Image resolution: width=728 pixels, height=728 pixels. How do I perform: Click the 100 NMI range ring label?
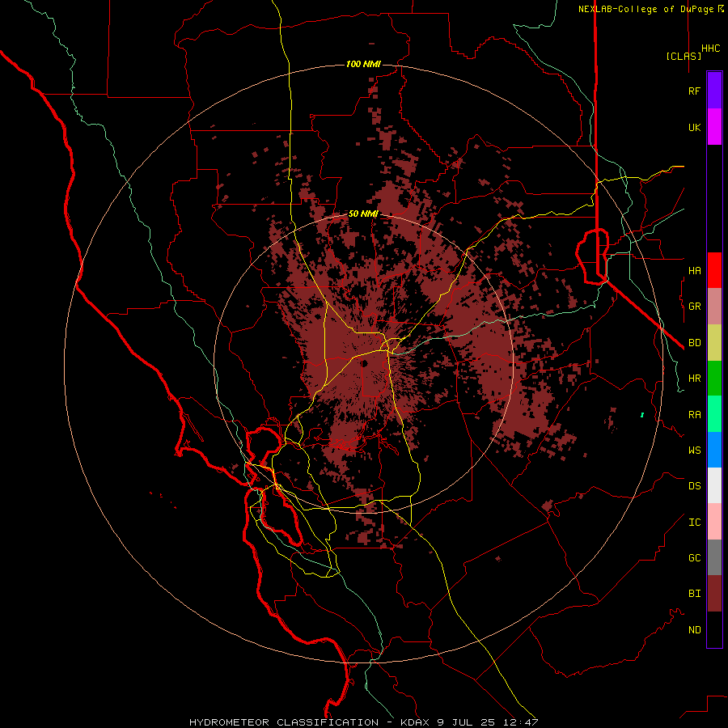[x=363, y=64]
